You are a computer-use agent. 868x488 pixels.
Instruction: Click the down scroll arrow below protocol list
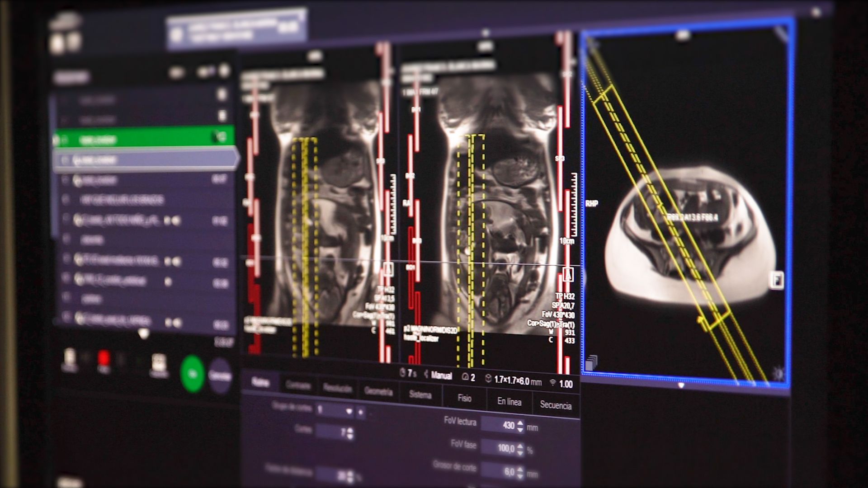tap(143, 334)
